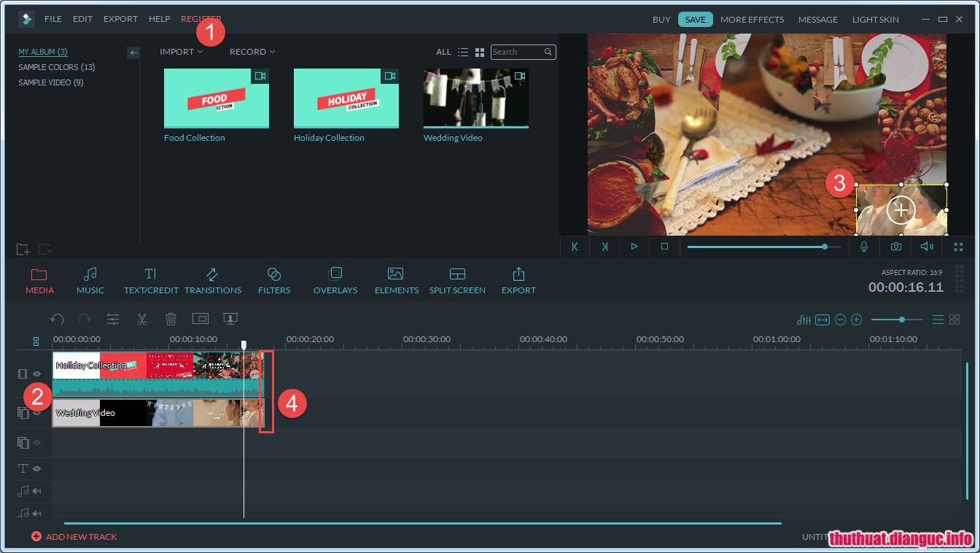The height and width of the screenshot is (553, 980).
Task: Switch media library to thumbnail grid view
Action: pyautogui.click(x=480, y=52)
